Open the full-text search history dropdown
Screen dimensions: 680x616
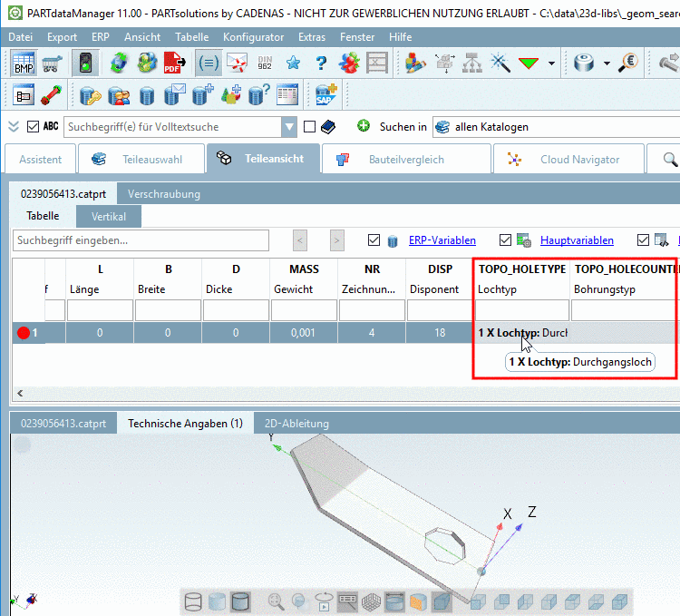pyautogui.click(x=289, y=127)
